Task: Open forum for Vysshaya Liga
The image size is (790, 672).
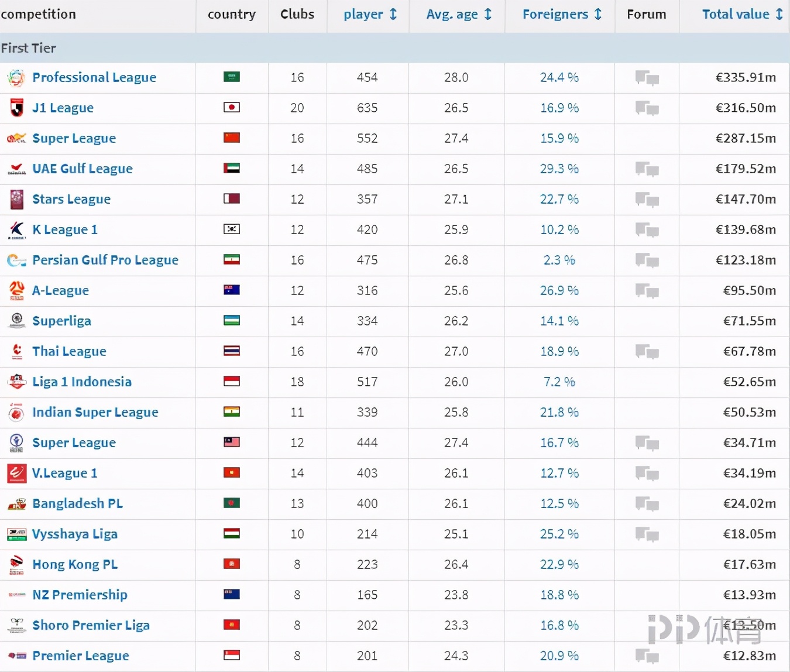Action: point(647,534)
